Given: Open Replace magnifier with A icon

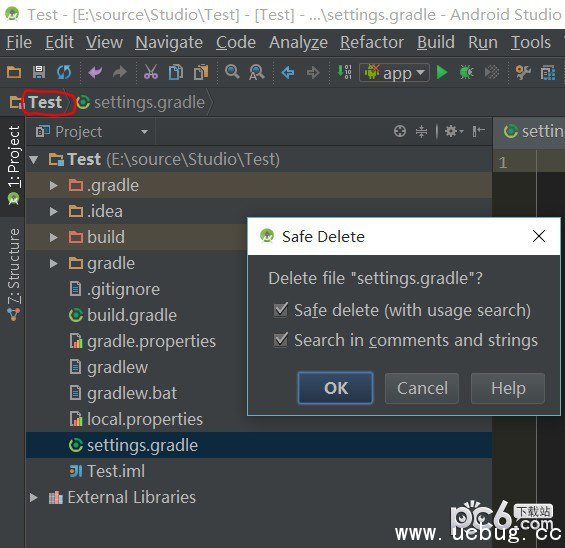Looking at the screenshot, I should [x=257, y=72].
